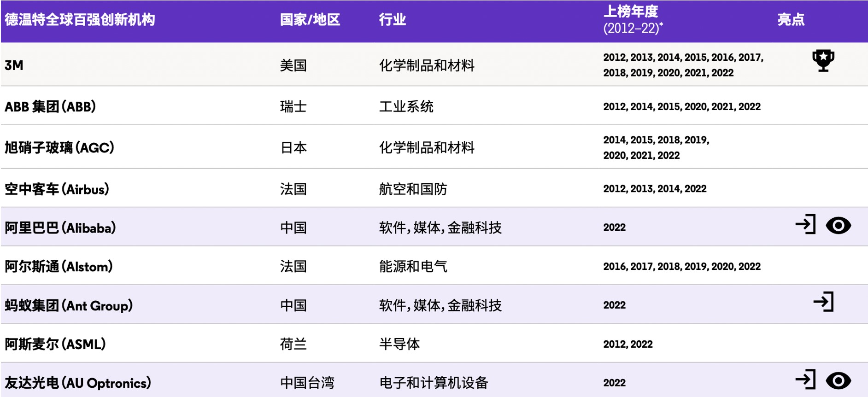Click 软件, 媒体, 金融科技 in the Ant Group row
Screen dimensions: 868x397
440,306
